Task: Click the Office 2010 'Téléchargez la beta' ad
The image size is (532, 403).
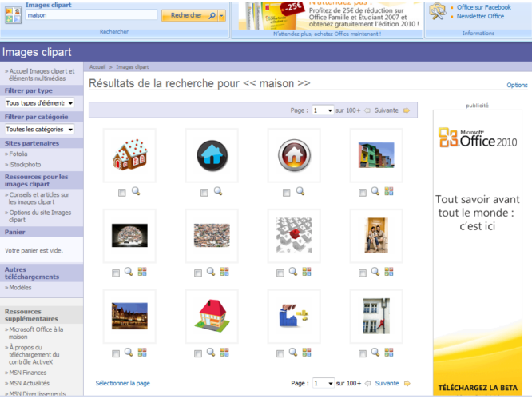Action: tap(478, 253)
